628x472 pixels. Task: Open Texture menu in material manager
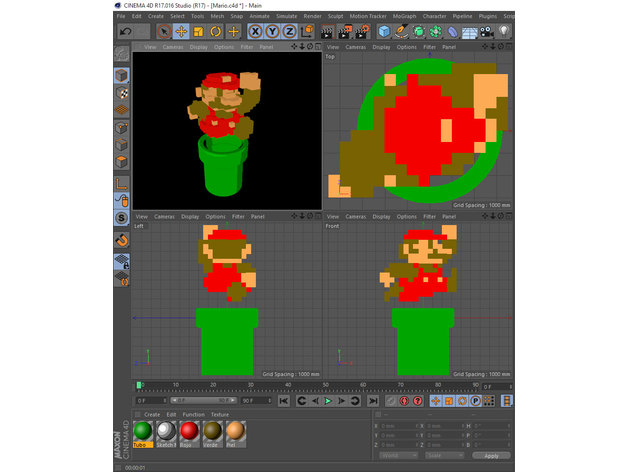tap(220, 414)
